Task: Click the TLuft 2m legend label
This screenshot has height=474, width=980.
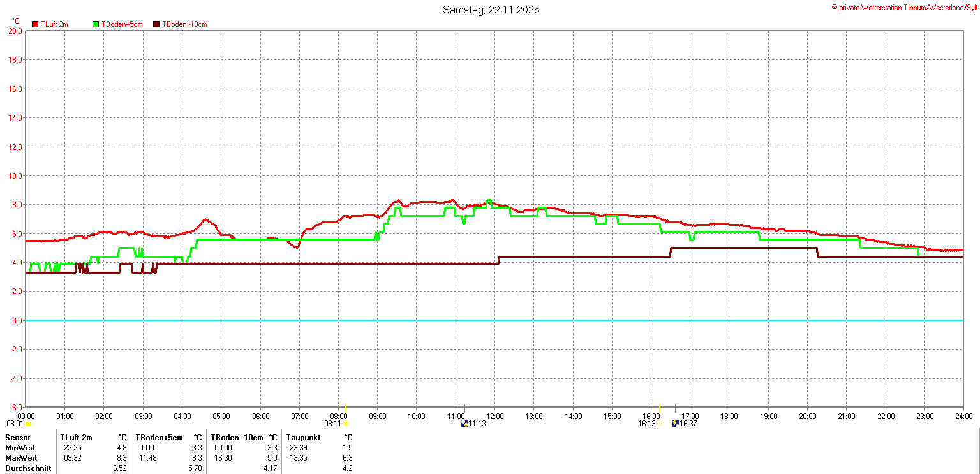Action: pyautogui.click(x=54, y=24)
